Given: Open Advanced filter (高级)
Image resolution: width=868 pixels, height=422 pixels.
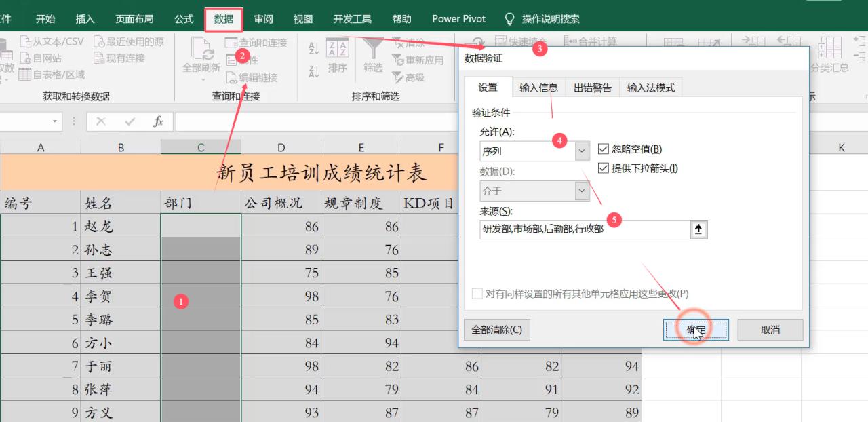Looking at the screenshot, I should 408,78.
